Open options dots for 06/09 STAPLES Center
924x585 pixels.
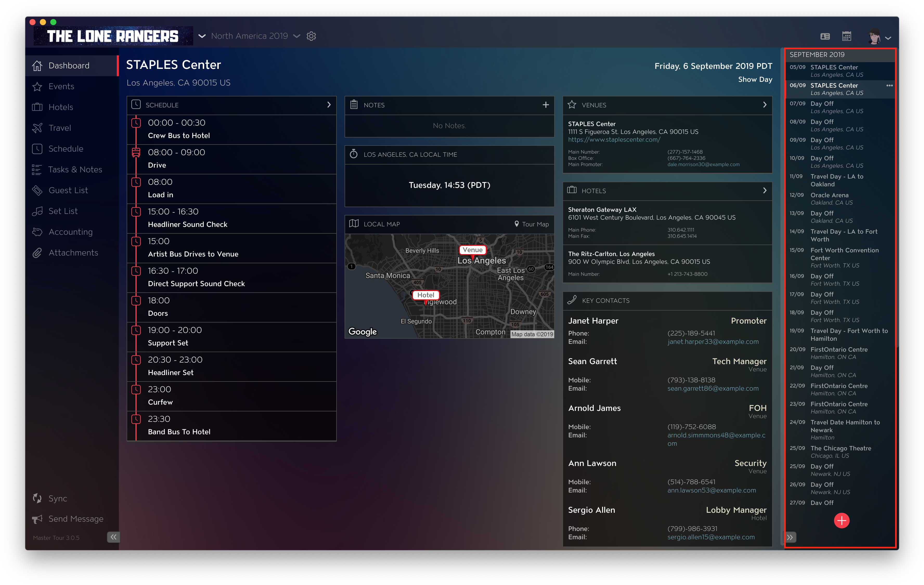[x=889, y=86]
